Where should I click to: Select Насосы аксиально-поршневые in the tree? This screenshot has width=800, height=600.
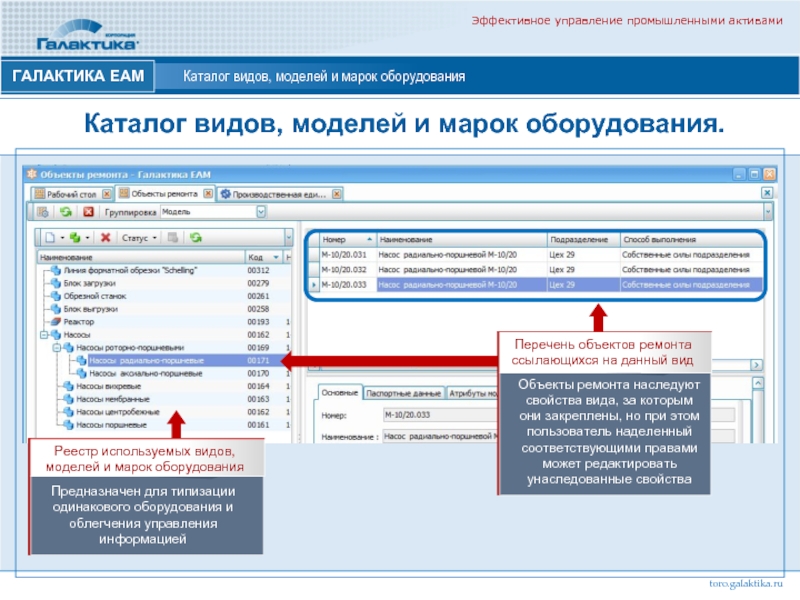point(146,373)
